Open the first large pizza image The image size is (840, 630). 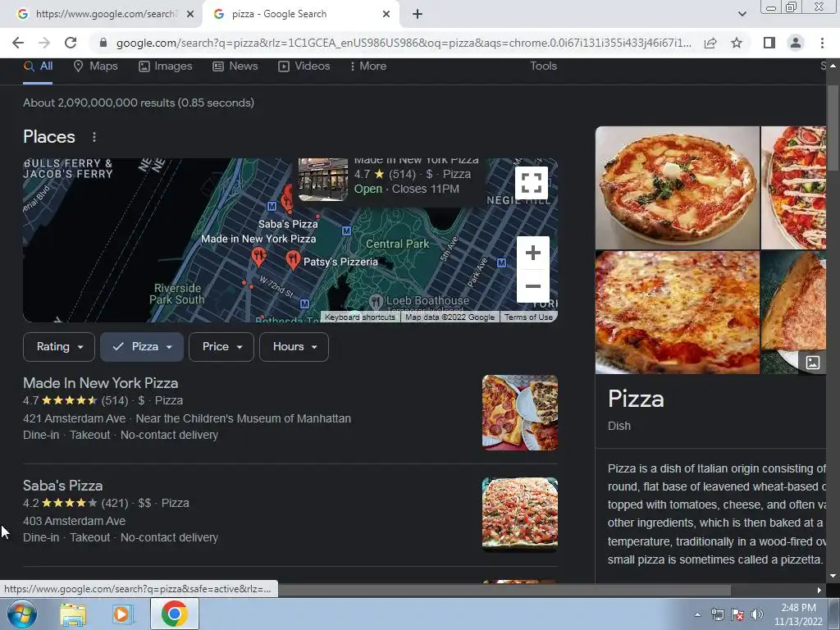pyautogui.click(x=677, y=188)
